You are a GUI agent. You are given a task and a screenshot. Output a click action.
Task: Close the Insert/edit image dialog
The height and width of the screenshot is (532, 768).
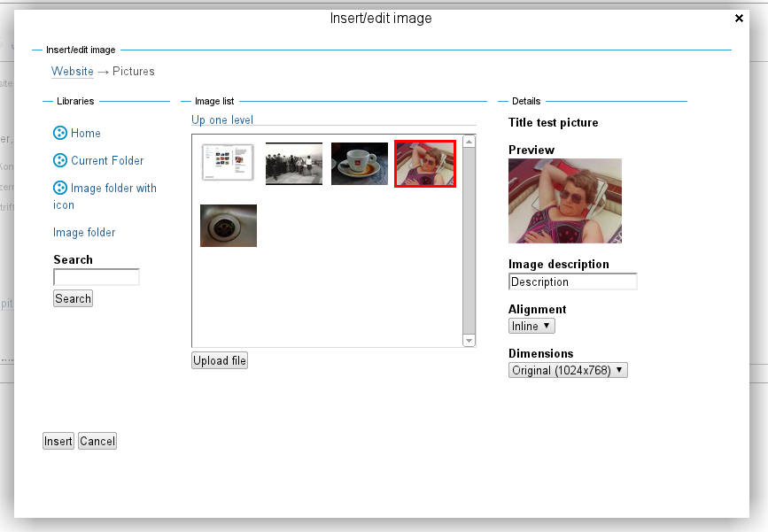tap(739, 18)
